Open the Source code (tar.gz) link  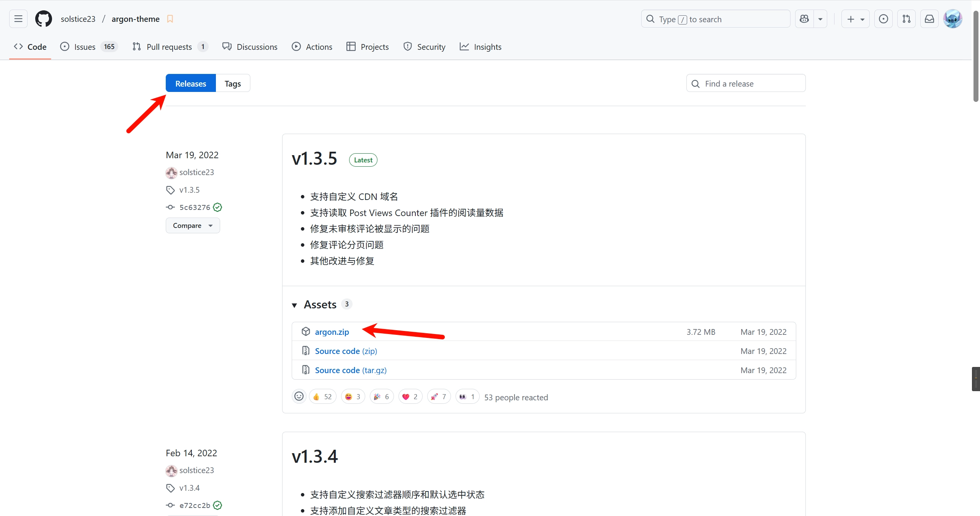tap(350, 370)
